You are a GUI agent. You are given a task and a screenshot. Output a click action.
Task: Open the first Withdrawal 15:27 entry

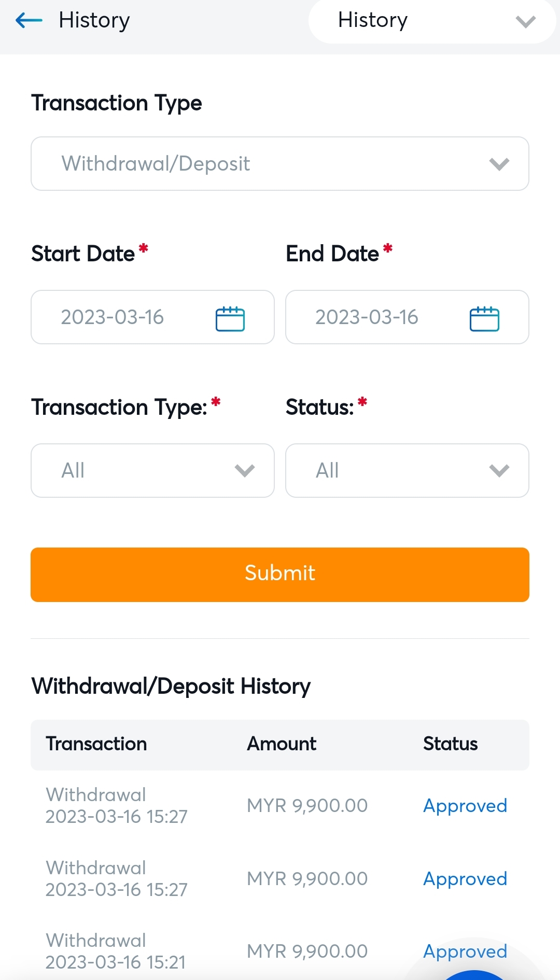point(117,806)
